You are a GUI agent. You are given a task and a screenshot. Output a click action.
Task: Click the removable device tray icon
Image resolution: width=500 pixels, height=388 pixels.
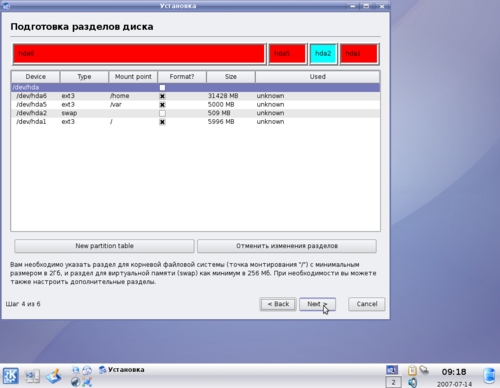(424, 370)
